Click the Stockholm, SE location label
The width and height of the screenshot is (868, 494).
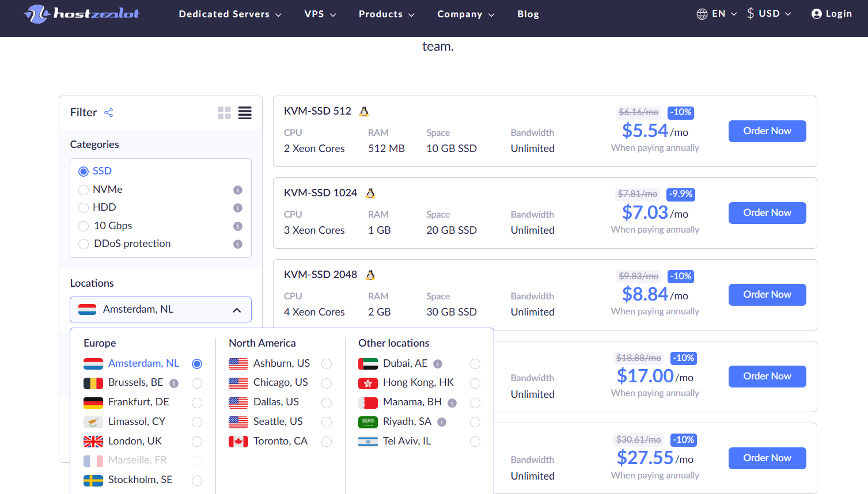(140, 480)
